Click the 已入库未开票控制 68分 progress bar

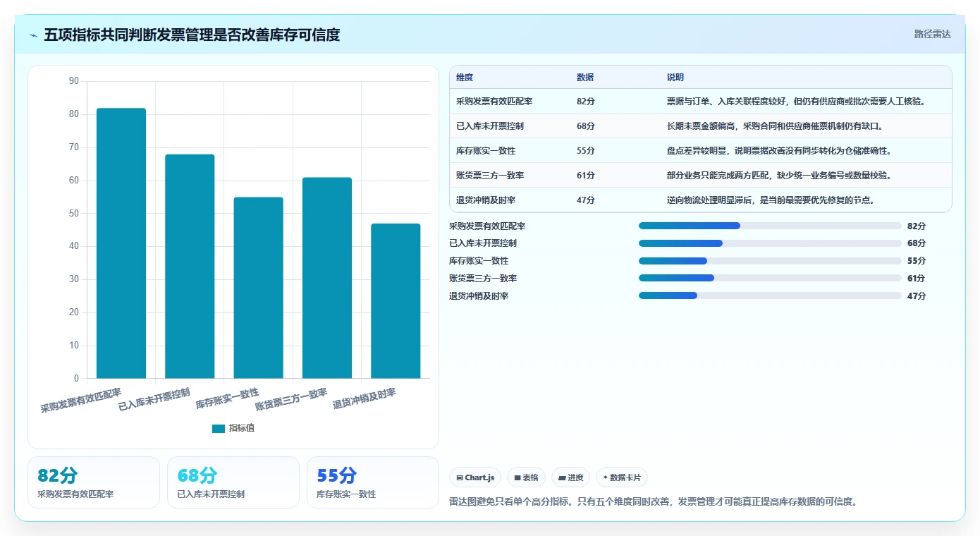(x=770, y=243)
